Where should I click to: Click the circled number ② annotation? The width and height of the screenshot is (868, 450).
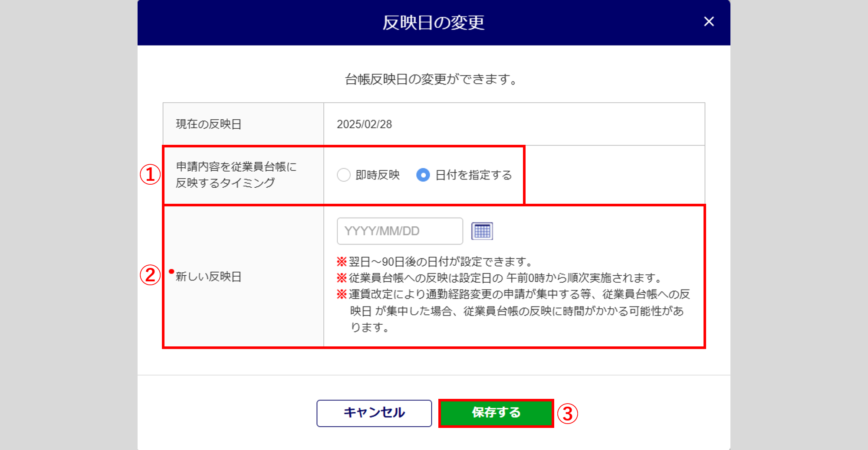click(x=150, y=275)
